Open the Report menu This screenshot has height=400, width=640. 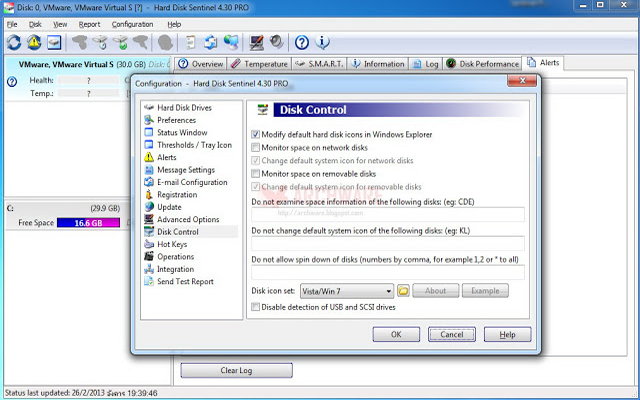coord(89,24)
